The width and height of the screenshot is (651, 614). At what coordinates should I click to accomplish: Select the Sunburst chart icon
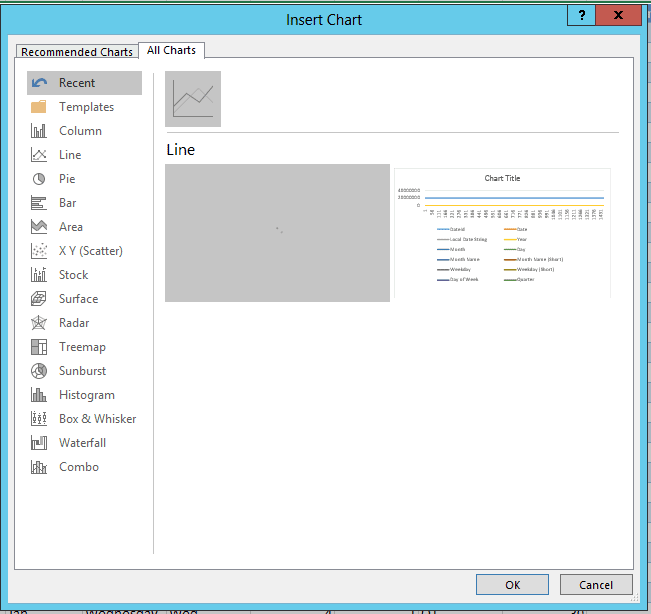[39, 371]
